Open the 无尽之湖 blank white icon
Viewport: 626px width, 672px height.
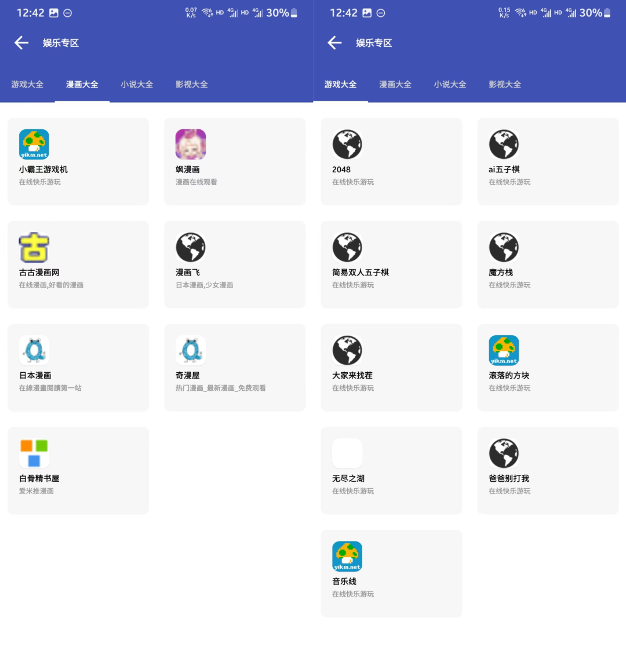coord(347,453)
